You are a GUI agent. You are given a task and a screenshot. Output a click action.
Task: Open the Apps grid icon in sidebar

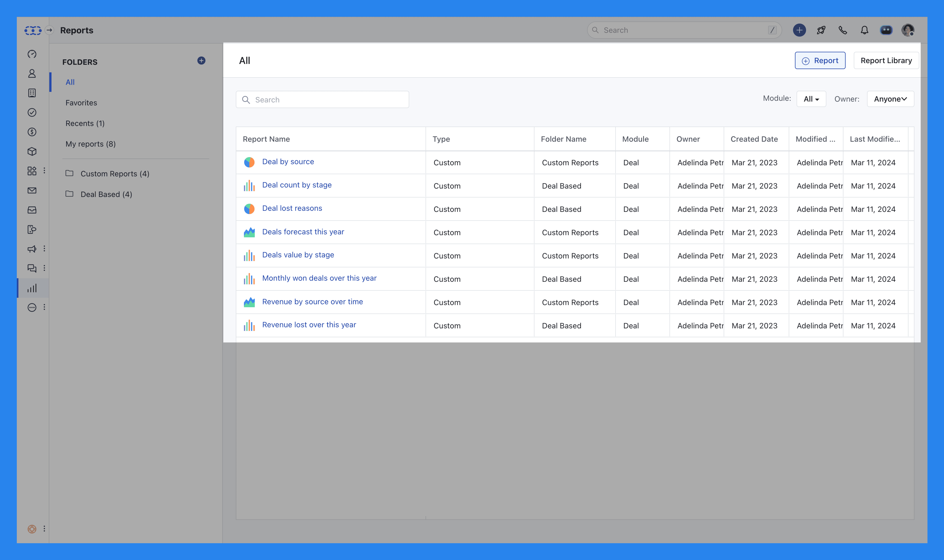32,171
